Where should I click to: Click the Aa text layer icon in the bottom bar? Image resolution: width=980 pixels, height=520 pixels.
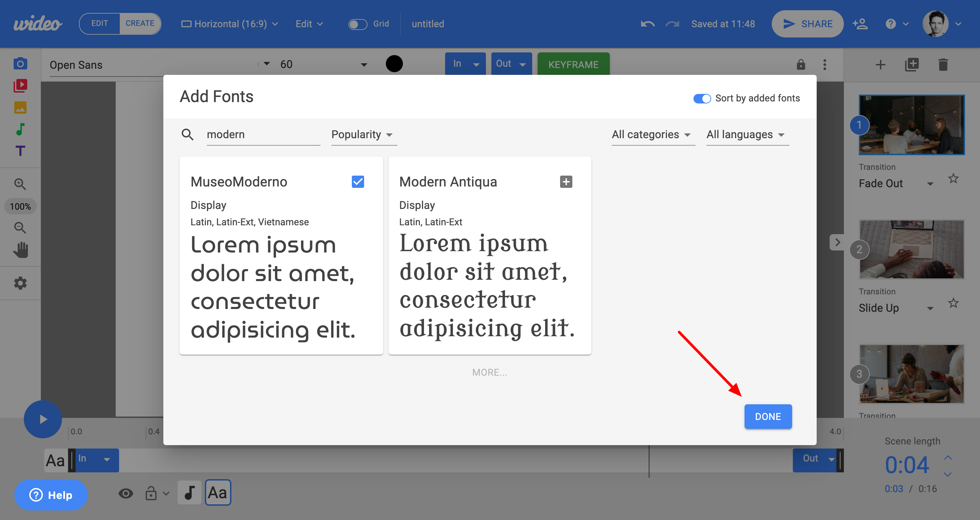coord(218,492)
